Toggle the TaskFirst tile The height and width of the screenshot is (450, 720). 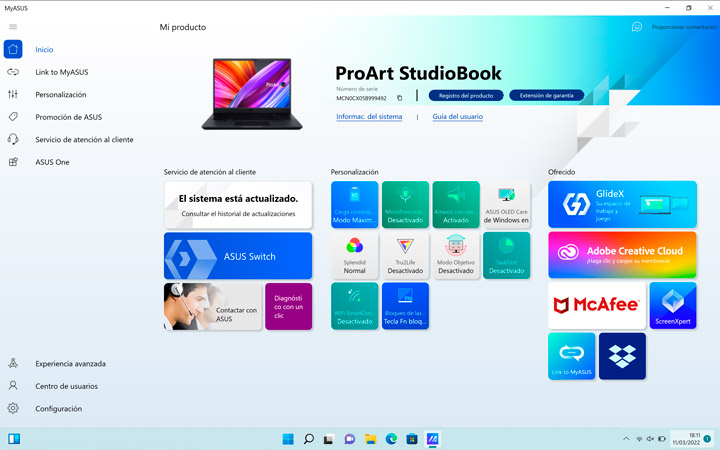(x=506, y=256)
